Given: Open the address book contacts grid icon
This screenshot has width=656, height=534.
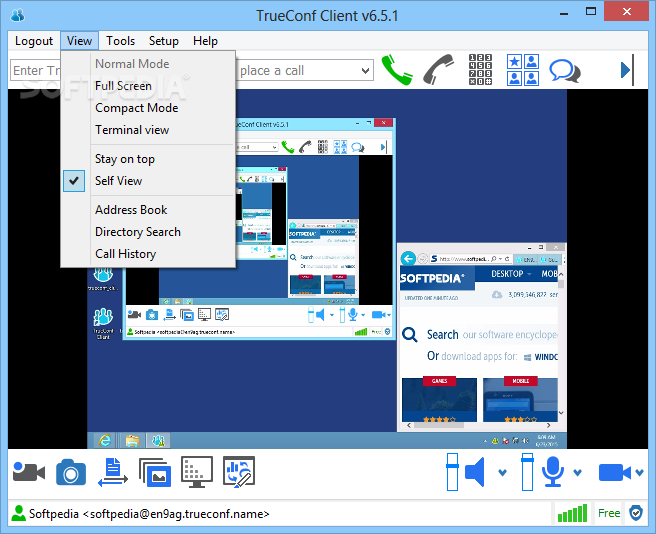Looking at the screenshot, I should pyautogui.click(x=523, y=70).
